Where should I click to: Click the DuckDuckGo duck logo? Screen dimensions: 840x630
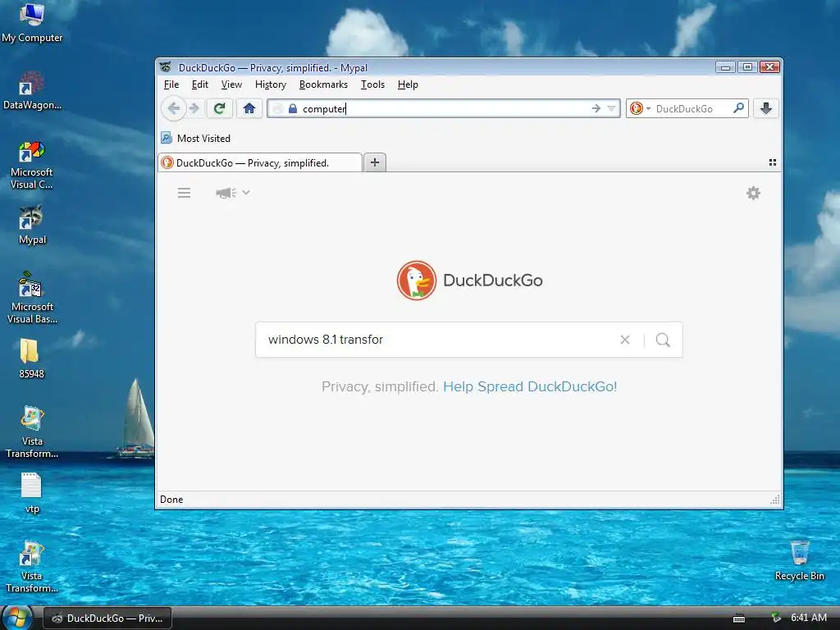tap(416, 281)
